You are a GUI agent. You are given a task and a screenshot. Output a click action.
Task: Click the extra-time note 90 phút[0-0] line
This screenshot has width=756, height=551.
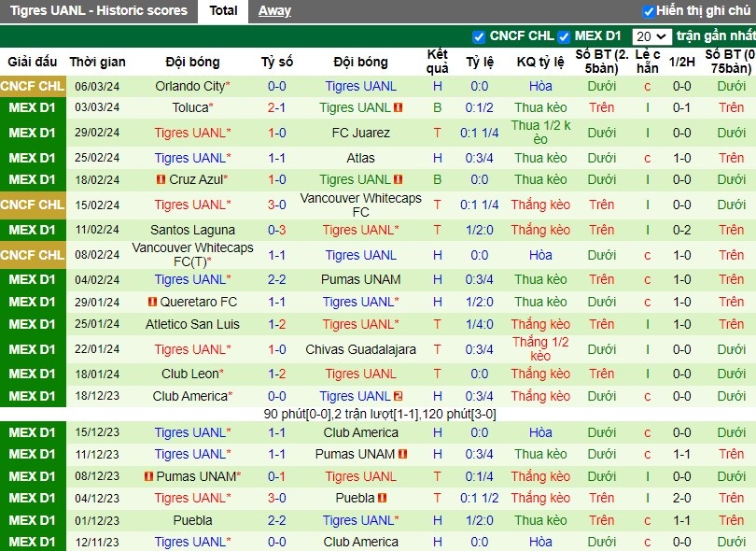click(x=380, y=414)
